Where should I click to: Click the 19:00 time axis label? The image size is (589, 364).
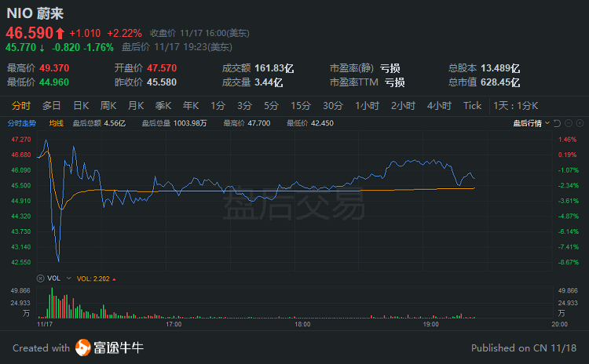click(x=431, y=324)
